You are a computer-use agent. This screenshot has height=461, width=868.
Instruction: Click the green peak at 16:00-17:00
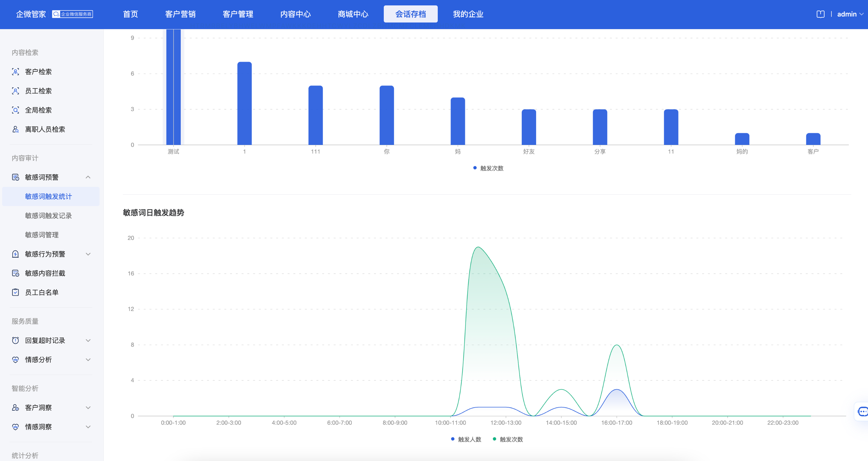point(617,345)
